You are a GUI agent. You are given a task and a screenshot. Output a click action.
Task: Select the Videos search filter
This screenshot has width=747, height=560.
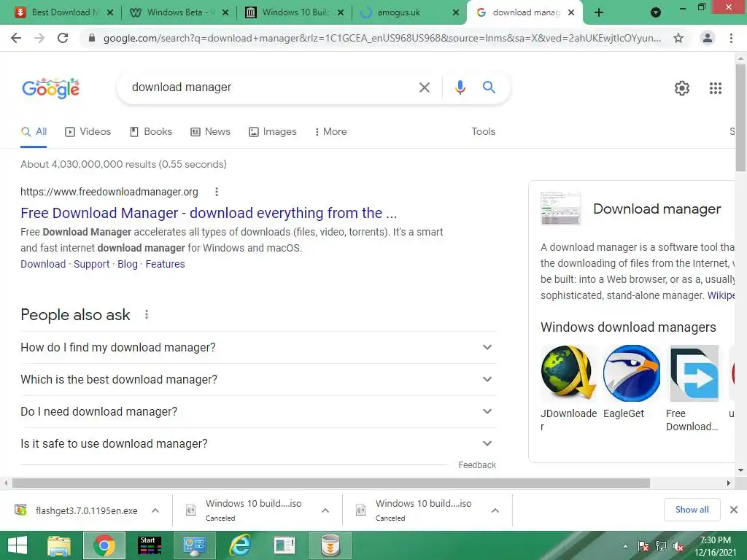[x=88, y=132]
